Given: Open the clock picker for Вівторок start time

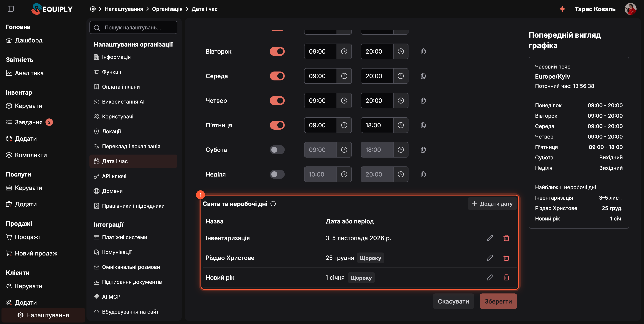Looking at the screenshot, I should click(344, 51).
